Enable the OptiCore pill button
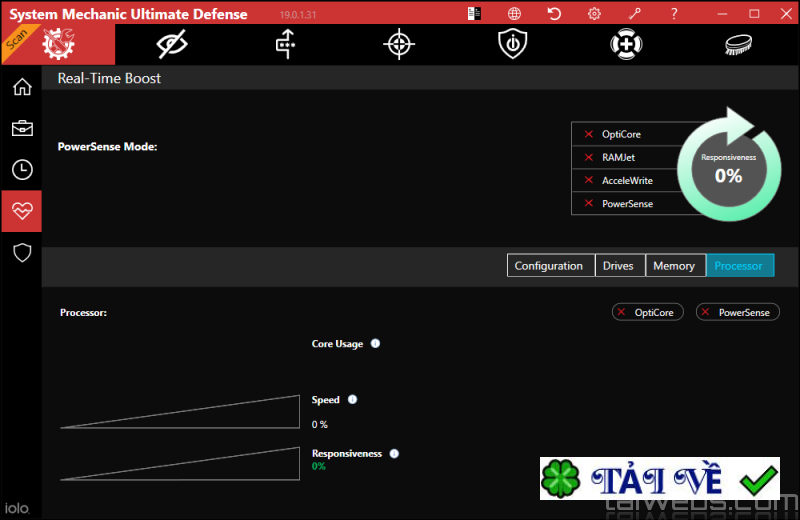Screen dimensions: 800x520 (x=647, y=312)
